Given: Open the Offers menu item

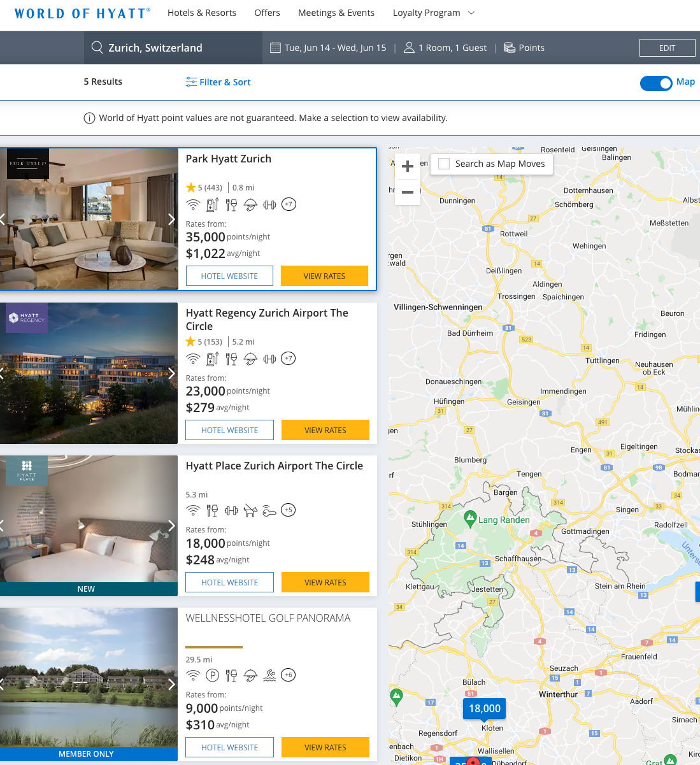Looking at the screenshot, I should pyautogui.click(x=267, y=13).
